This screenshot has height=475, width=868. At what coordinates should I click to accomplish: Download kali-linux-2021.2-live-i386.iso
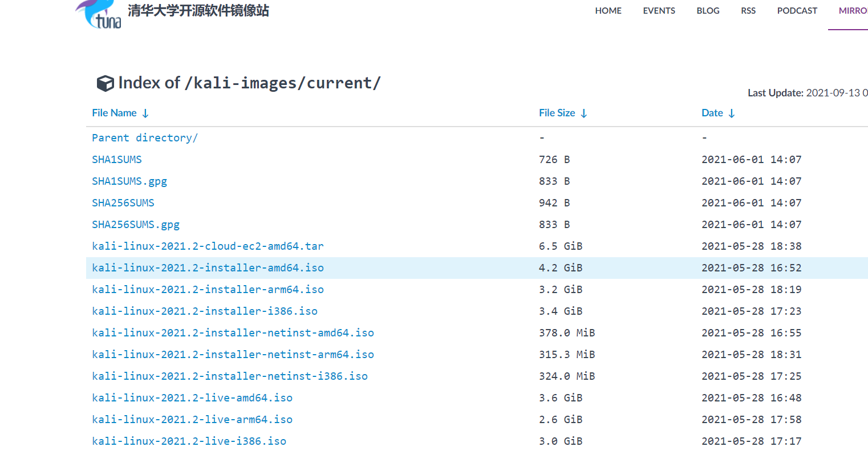click(189, 441)
